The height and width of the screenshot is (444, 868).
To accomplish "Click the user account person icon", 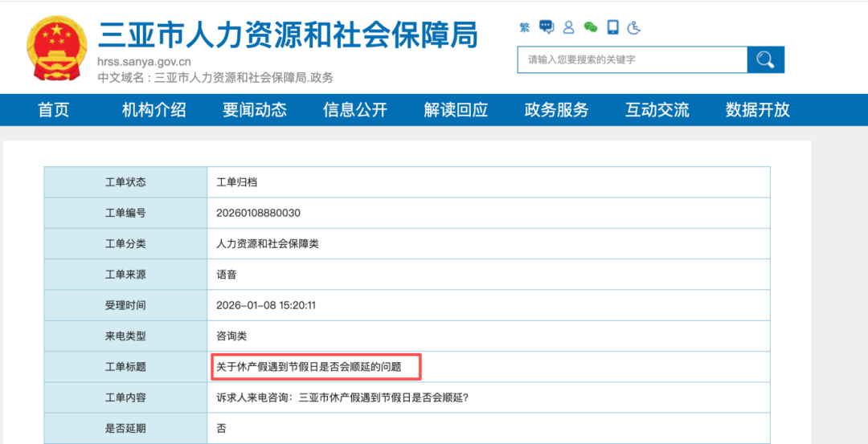I will point(569,27).
